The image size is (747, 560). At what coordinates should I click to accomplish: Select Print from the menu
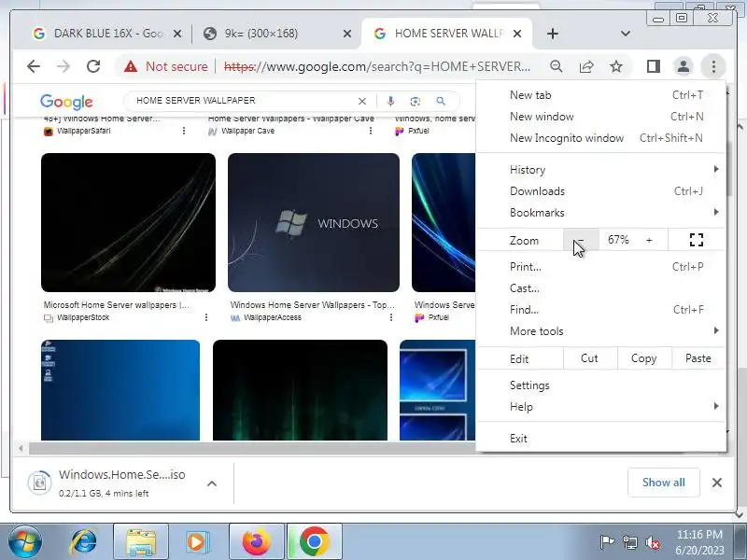tap(601, 267)
